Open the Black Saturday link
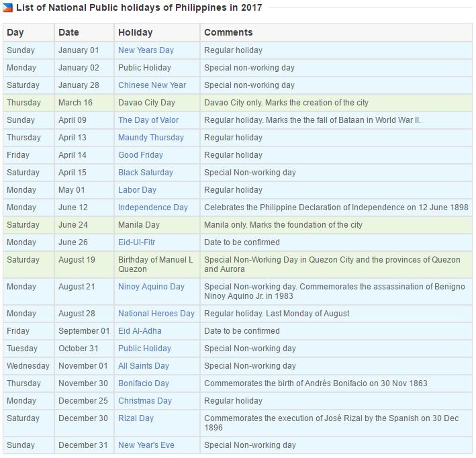Screen dimensions: 476x458 [145, 173]
